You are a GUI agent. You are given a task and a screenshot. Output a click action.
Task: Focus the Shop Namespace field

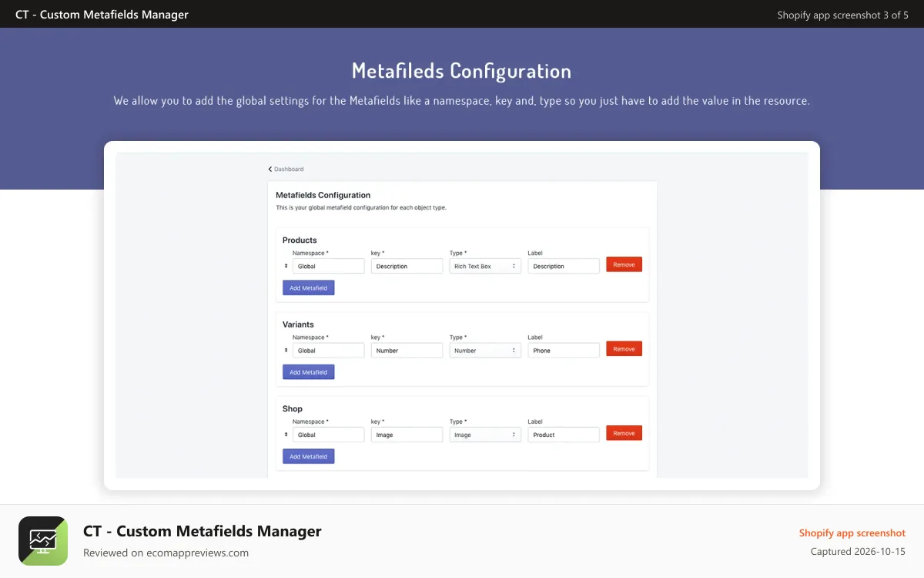[329, 435]
